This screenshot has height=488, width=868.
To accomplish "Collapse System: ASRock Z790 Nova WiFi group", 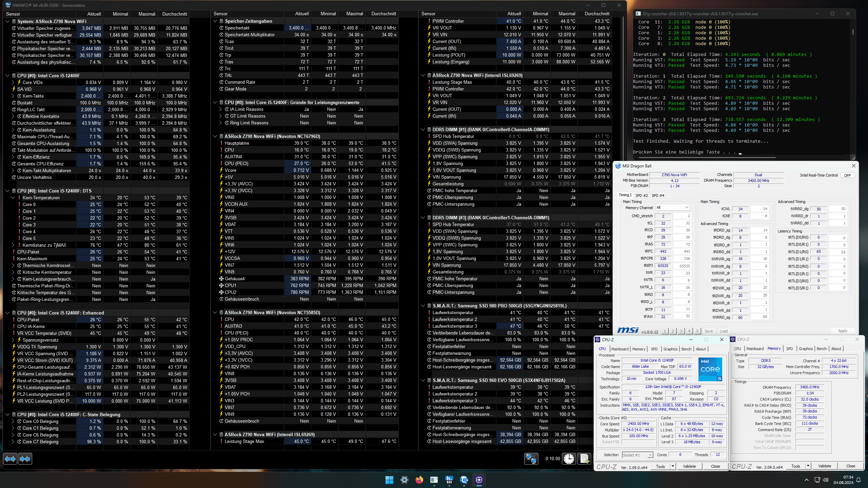I will click(7, 21).
